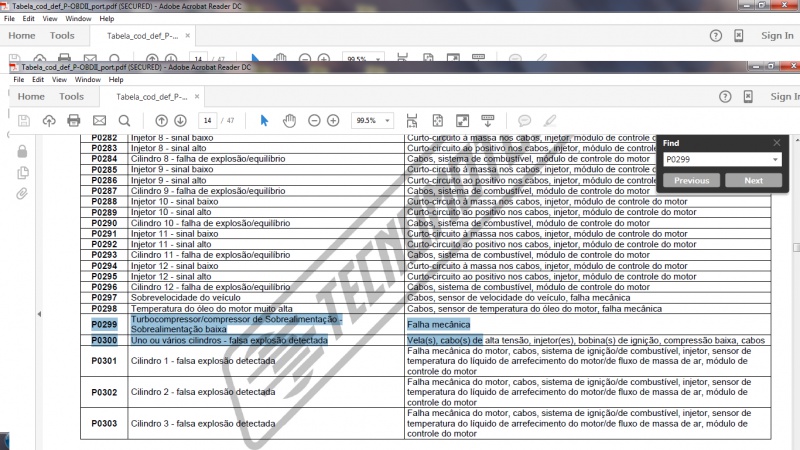800x450 pixels.
Task: Open Help question mark icon in front window
Action: [x=725, y=96]
